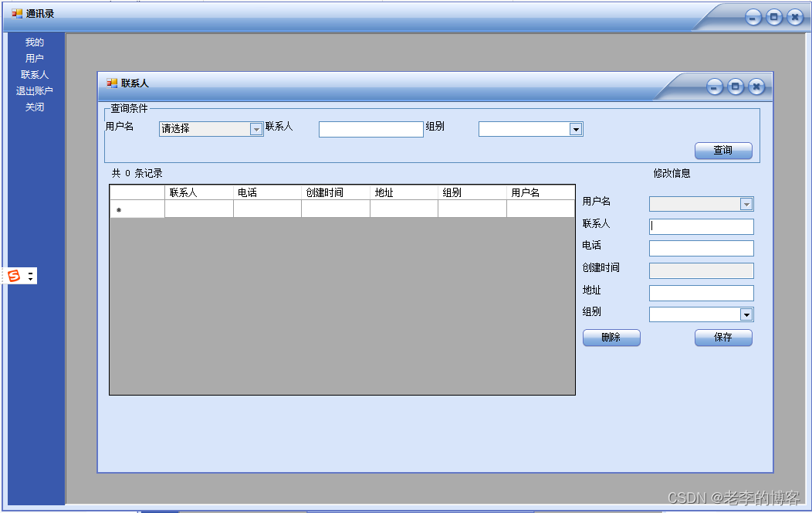812x513 pixels.
Task: Open the 组别 dropdown in 修改信息 panel
Action: 746,314
